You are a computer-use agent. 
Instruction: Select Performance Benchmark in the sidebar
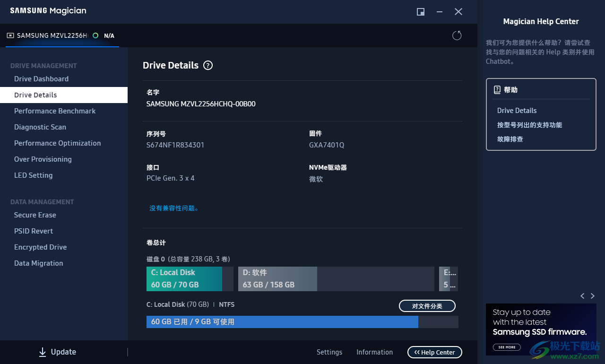55,111
